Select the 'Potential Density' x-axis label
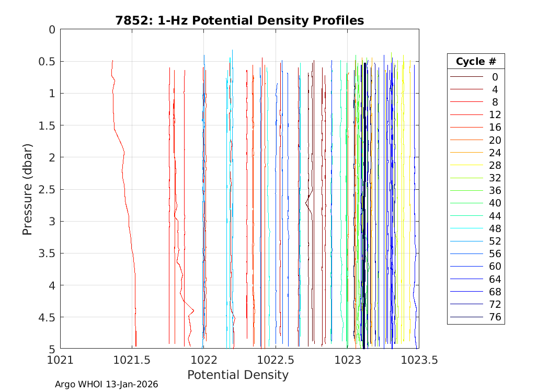Image resolution: width=549 pixels, height=392 pixels. pyautogui.click(x=238, y=375)
